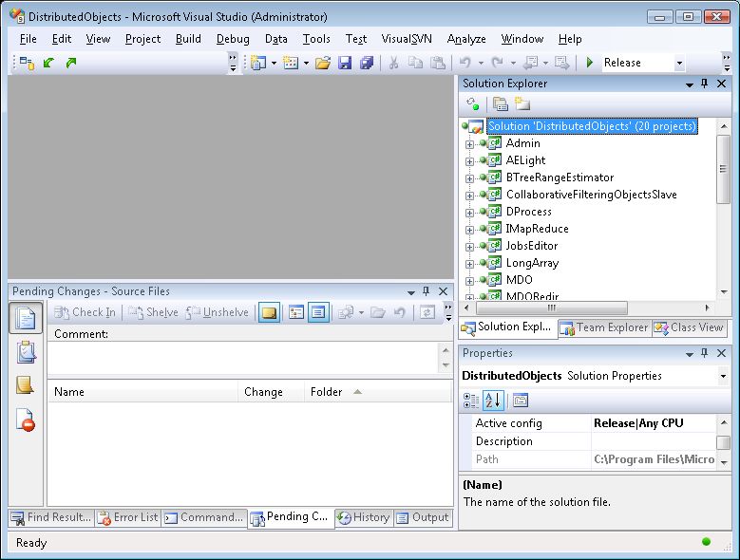
Task: Click the Add New Item toolbar icon
Action: 291,63
